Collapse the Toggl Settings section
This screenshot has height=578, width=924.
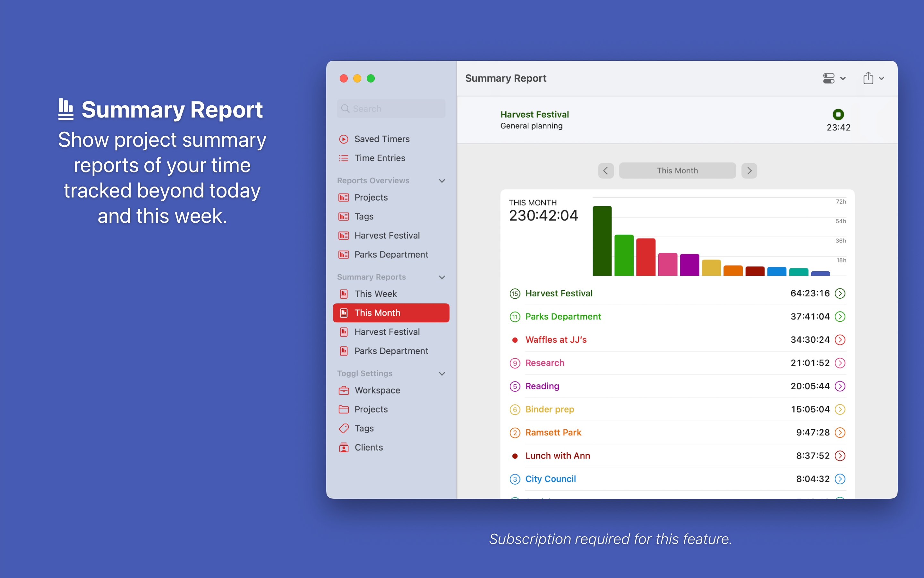(442, 373)
